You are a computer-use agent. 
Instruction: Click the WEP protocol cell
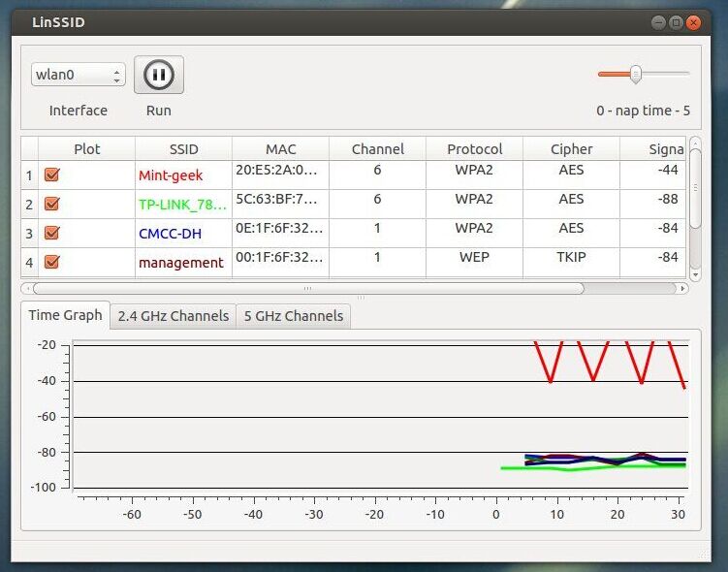474,263
